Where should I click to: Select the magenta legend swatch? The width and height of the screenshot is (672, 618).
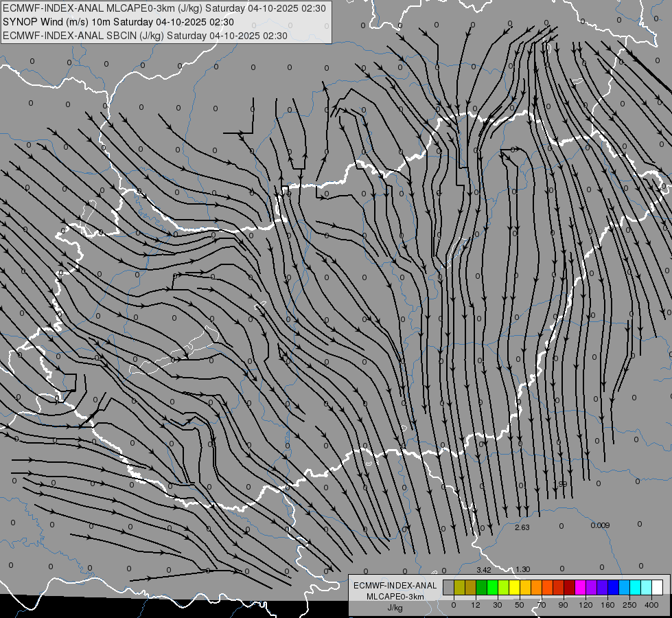[581, 587]
